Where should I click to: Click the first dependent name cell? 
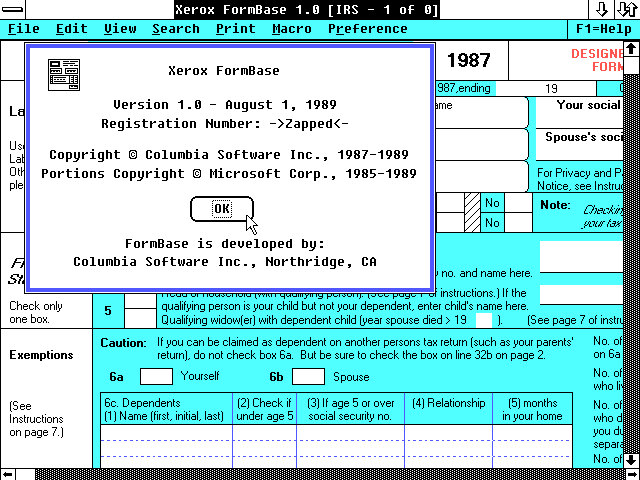coord(166,433)
